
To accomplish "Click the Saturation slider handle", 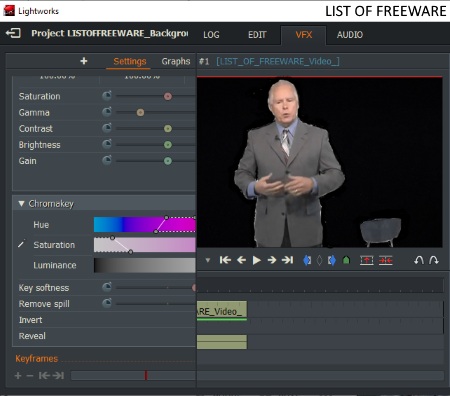I will tap(168, 96).
